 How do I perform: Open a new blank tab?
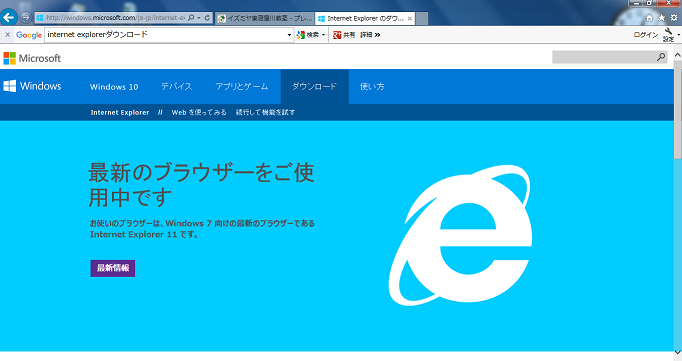point(421,18)
